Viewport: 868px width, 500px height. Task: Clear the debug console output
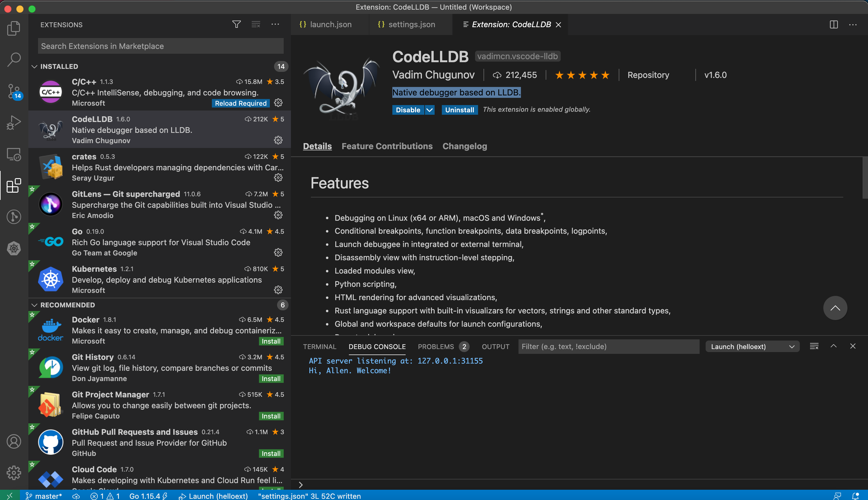coord(814,346)
